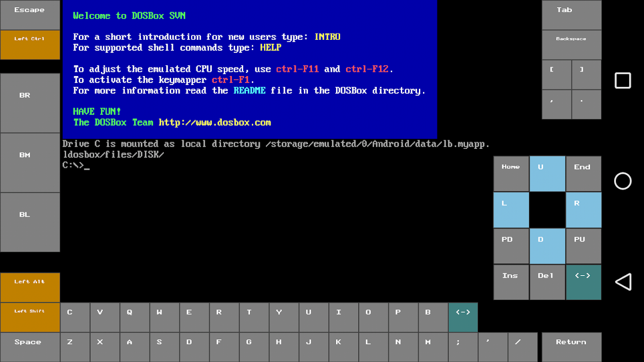Tap the M letter key
Screen dimensions: 644x362
point(434,347)
